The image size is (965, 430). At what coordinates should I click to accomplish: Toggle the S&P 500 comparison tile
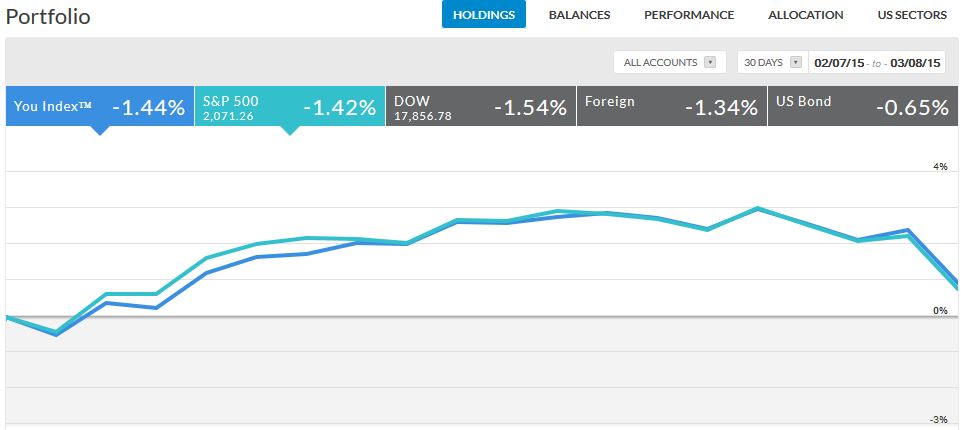289,107
